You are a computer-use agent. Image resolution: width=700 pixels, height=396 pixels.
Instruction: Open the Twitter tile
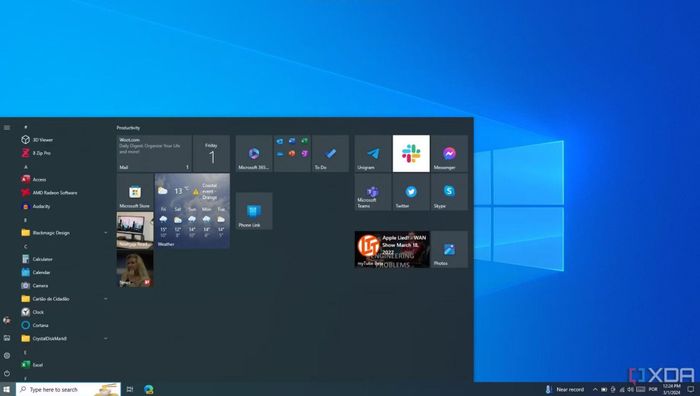pos(411,192)
